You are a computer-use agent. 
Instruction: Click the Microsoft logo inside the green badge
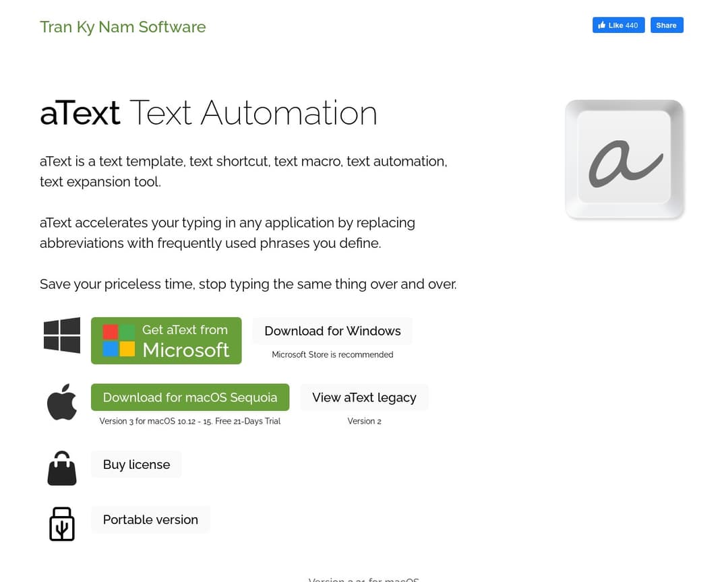(119, 340)
